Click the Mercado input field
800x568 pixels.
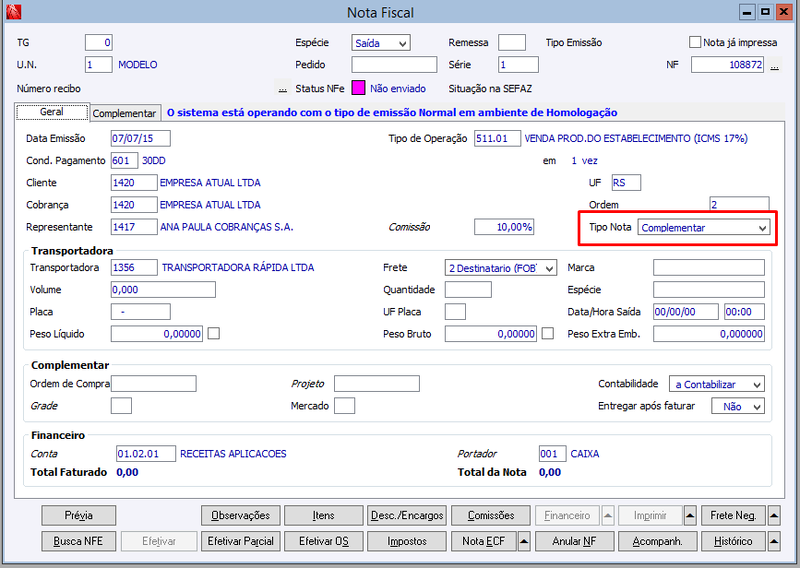point(344,406)
